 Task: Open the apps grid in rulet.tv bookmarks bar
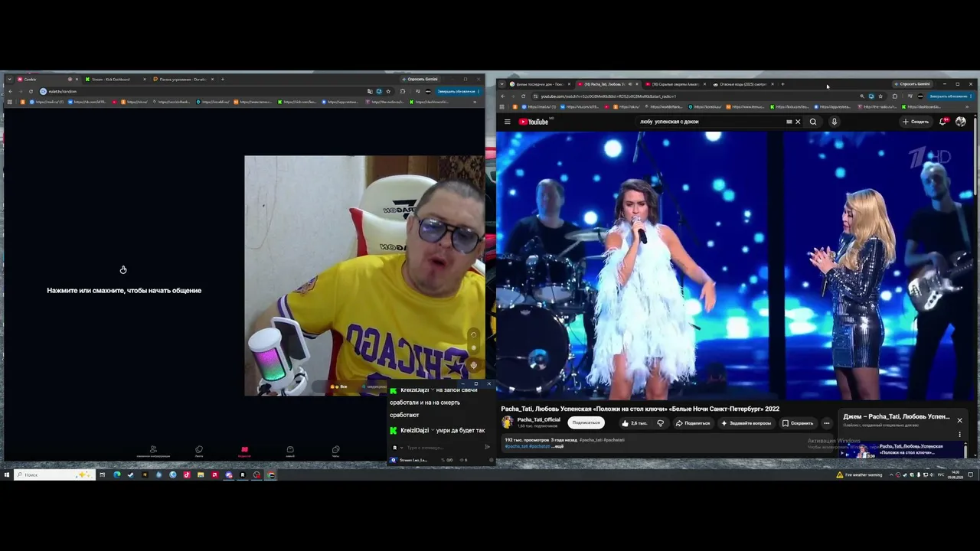(x=9, y=102)
